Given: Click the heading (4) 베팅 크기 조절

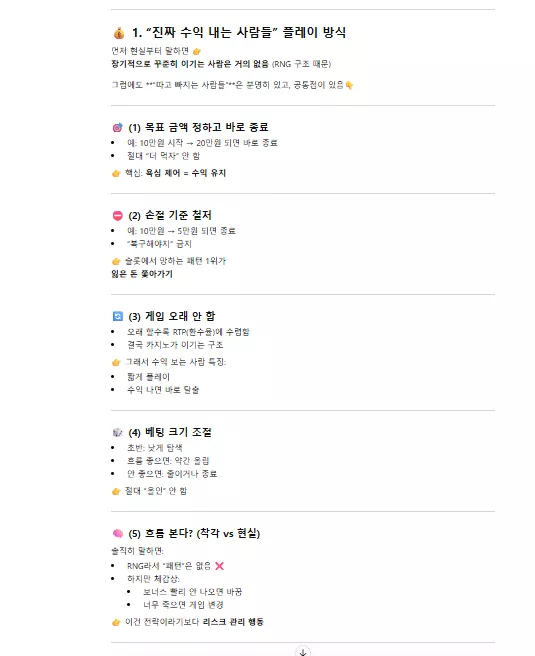Looking at the screenshot, I should pyautogui.click(x=170, y=432).
